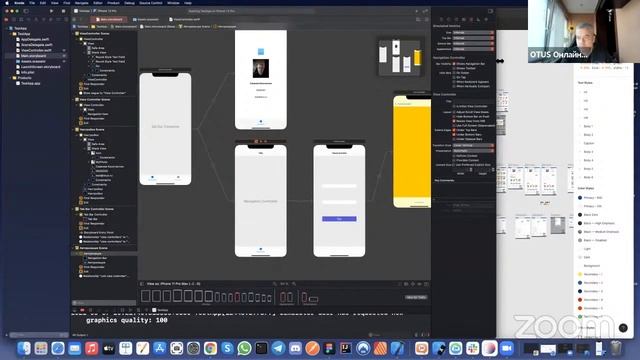Toggle Under Opaque Bars checkbox
This screenshot has height=360, width=640.
tap(454, 139)
